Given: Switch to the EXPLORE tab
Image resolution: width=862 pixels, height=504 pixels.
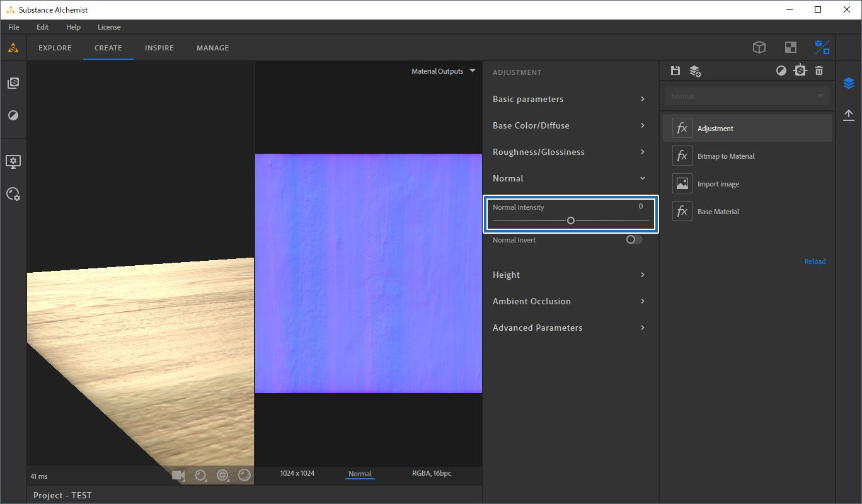Looking at the screenshot, I should [x=55, y=48].
